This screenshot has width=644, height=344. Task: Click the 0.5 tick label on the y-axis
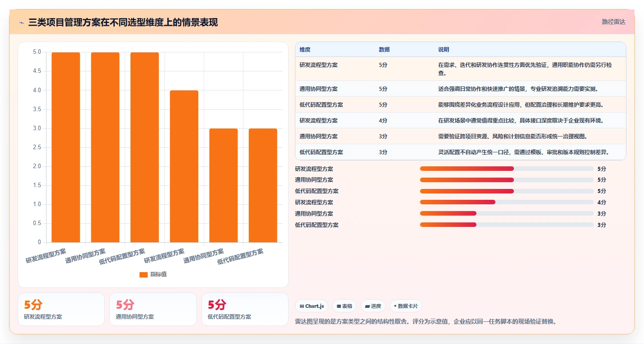(37, 223)
